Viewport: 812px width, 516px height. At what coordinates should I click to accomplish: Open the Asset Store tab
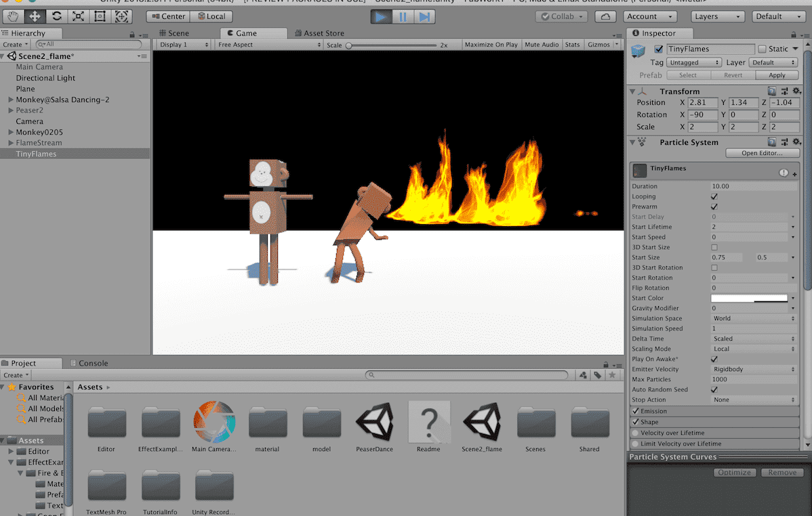click(319, 33)
